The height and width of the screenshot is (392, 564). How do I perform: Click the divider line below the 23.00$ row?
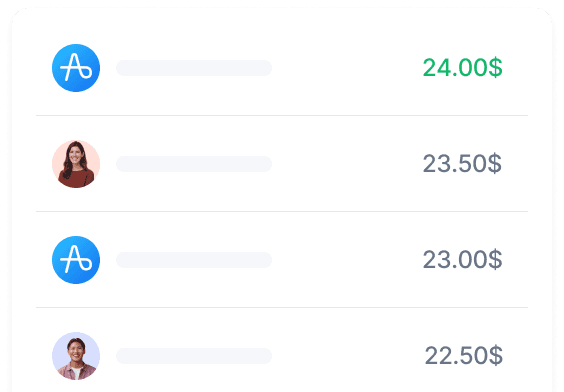click(x=282, y=307)
